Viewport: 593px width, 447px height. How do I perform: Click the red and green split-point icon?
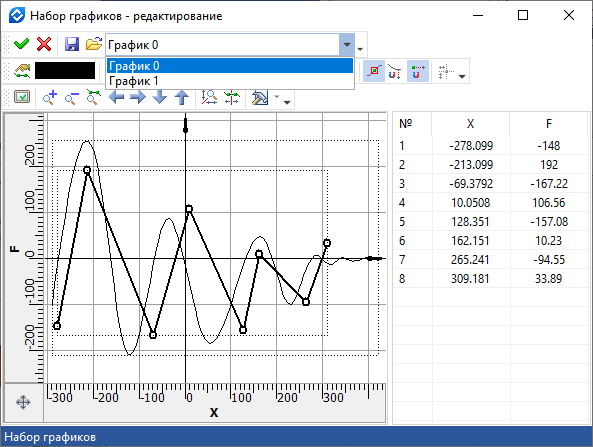coord(231,97)
